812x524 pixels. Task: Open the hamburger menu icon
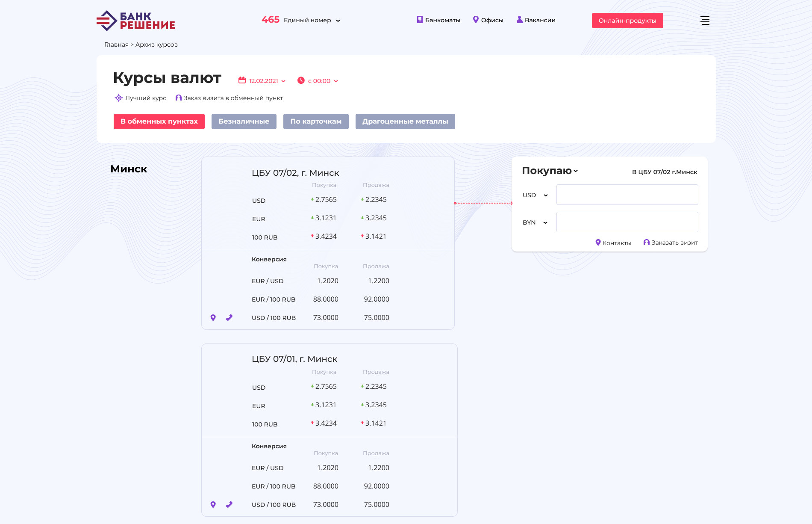coord(705,21)
